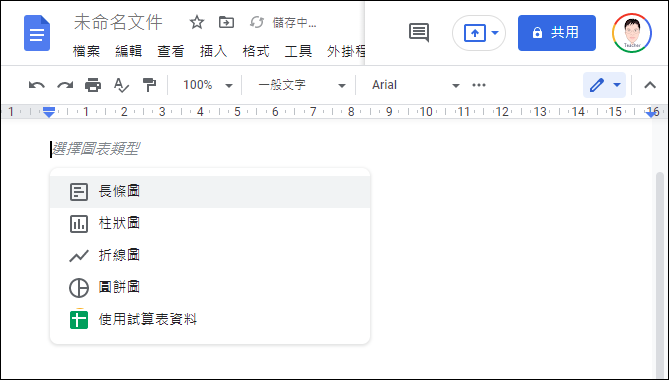Open the editing mode pencil dropdown
669x380 pixels.
[x=604, y=85]
